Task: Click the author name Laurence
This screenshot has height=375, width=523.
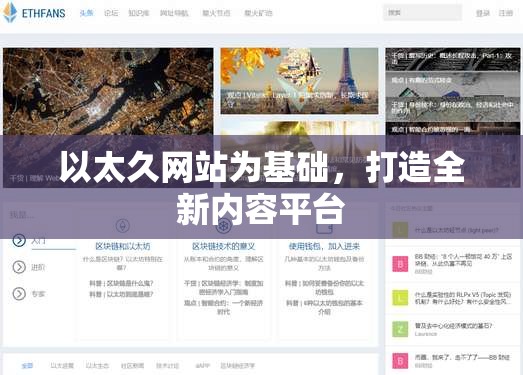Action: coord(426,334)
